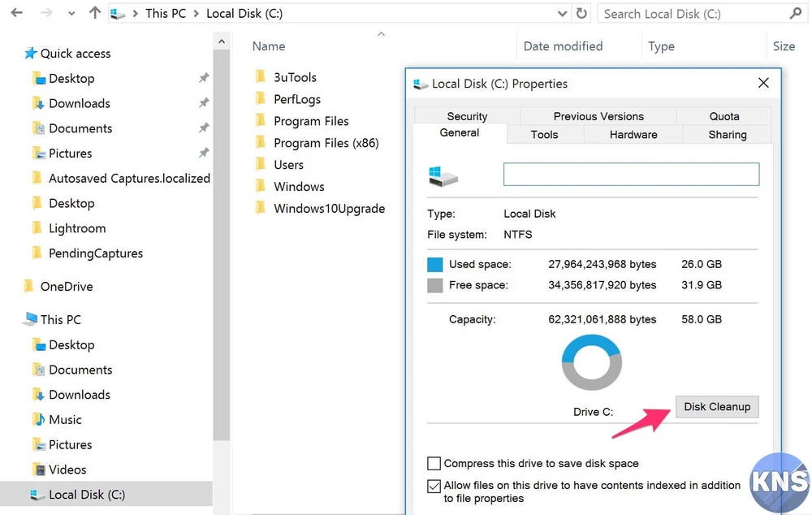Click the drive label text field
Image resolution: width=812 pixels, height=515 pixels.
point(631,175)
